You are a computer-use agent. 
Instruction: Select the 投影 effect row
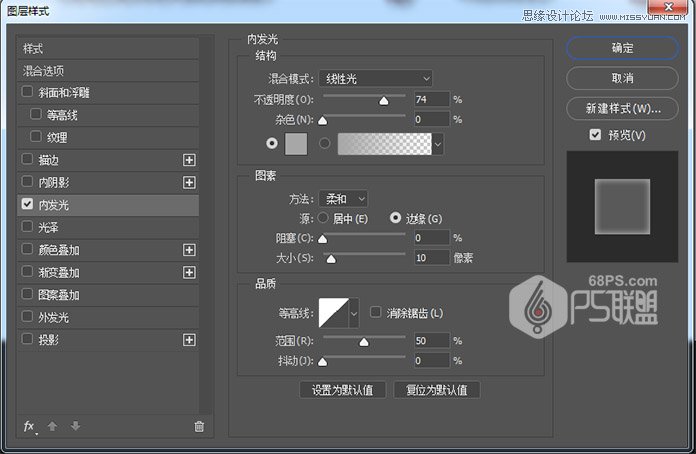[108, 340]
